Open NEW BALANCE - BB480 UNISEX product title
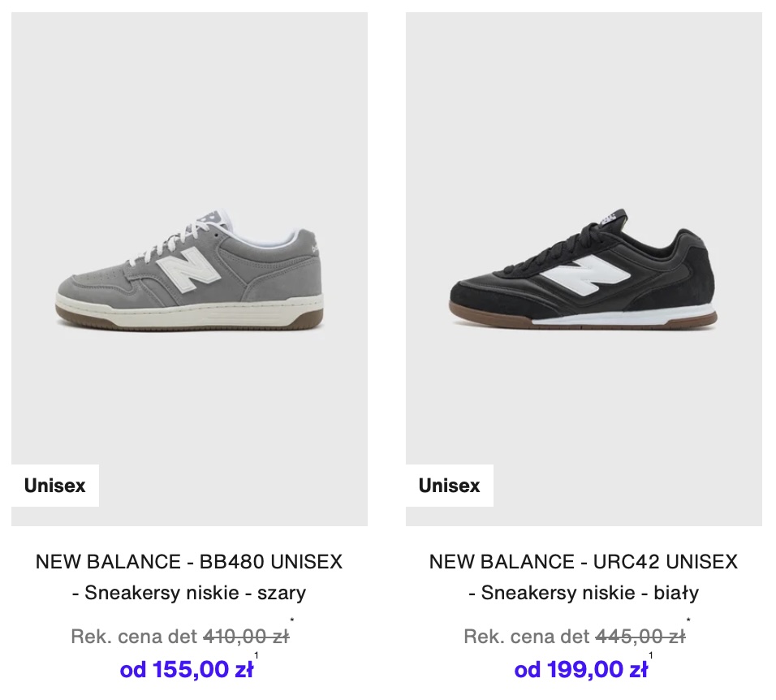Viewport: 776px width, 700px height. tap(189, 562)
